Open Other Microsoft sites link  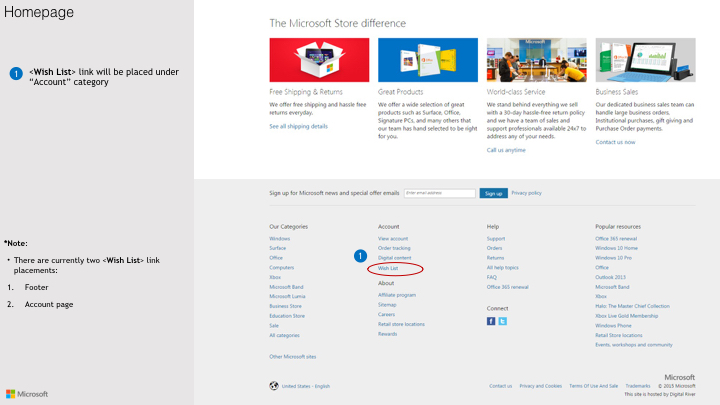293,357
